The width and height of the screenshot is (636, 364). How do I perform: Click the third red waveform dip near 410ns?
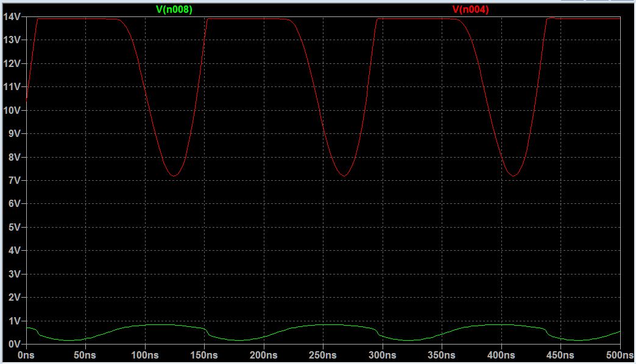pos(514,176)
